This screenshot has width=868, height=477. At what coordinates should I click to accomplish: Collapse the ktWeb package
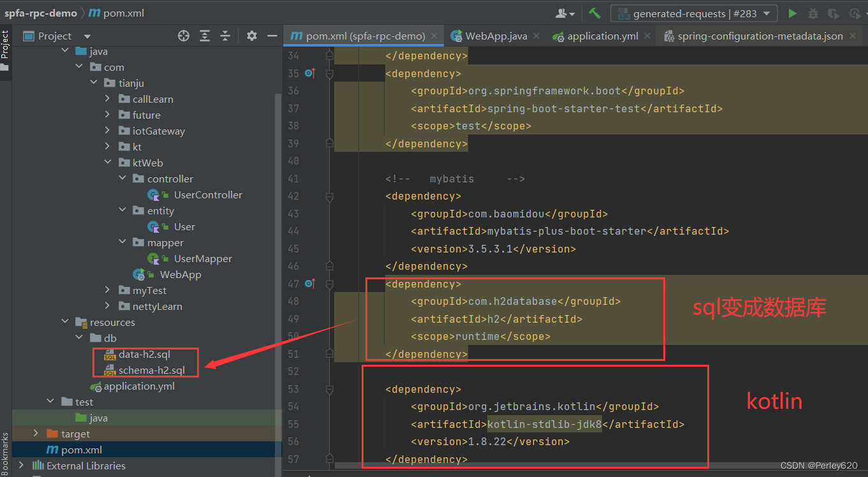click(x=107, y=163)
